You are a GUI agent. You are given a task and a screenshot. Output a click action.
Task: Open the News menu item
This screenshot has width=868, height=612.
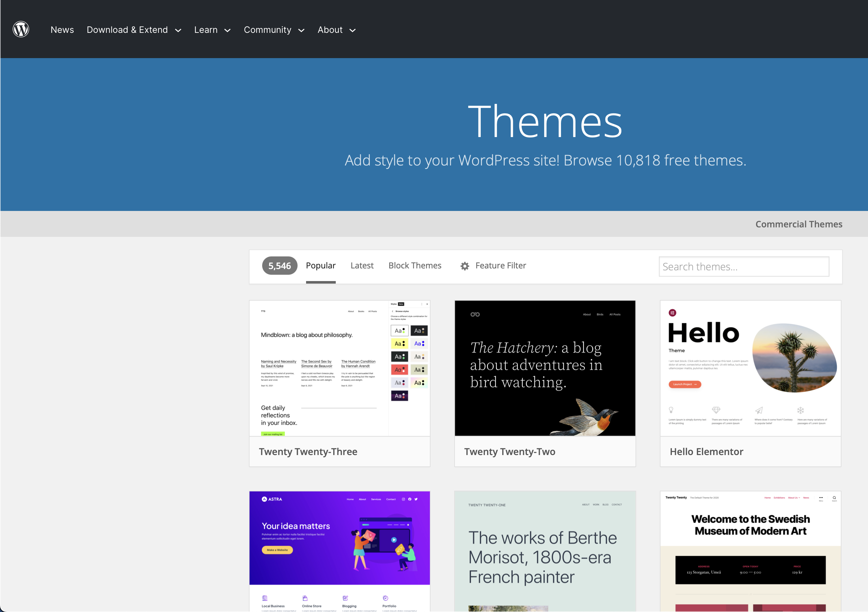point(62,30)
